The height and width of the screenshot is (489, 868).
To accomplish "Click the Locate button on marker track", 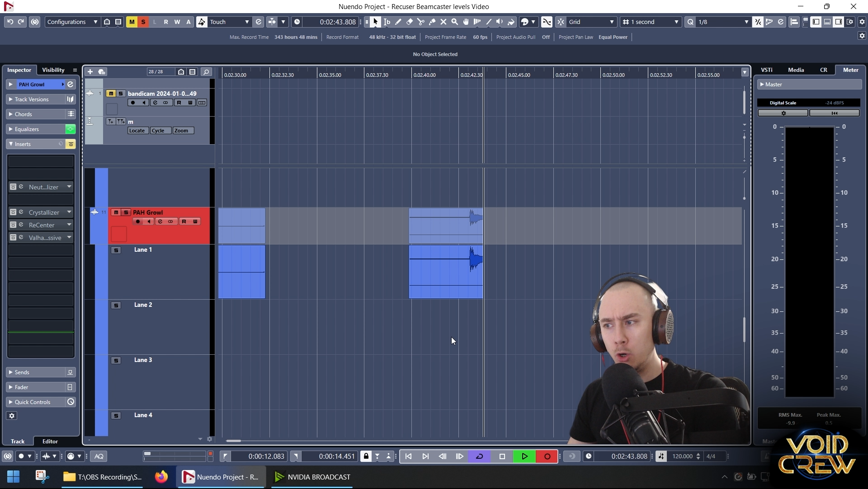I will tap(137, 131).
